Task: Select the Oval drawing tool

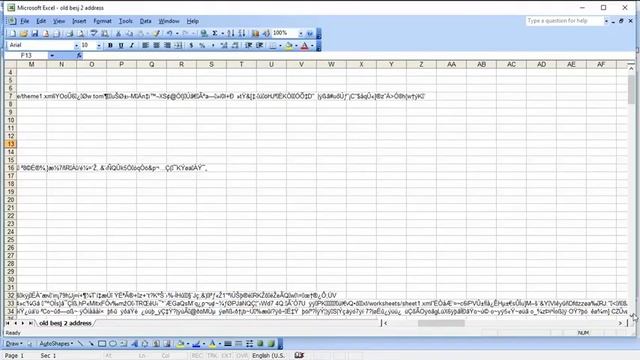Action: (x=113, y=344)
